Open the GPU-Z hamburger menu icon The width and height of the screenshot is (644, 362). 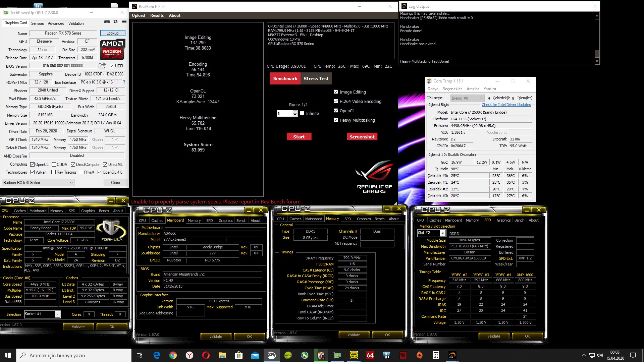click(x=124, y=22)
